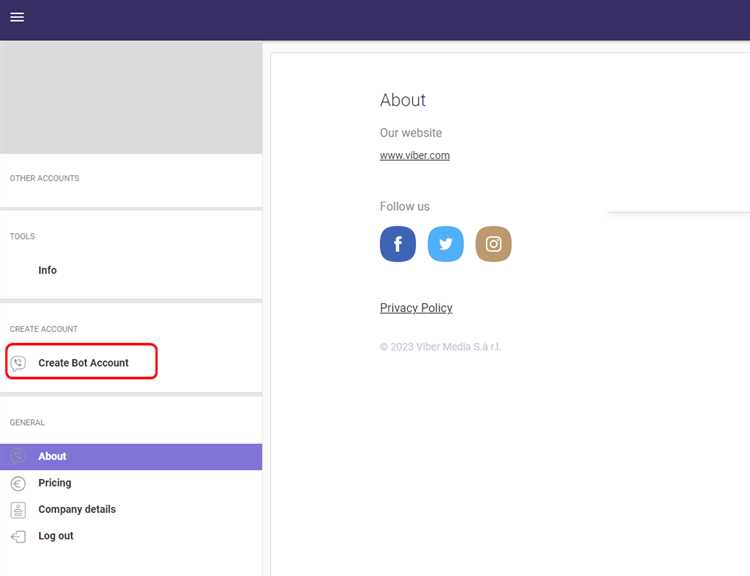This screenshot has width=750, height=576.
Task: Click the 'Our website' text
Action: [411, 133]
